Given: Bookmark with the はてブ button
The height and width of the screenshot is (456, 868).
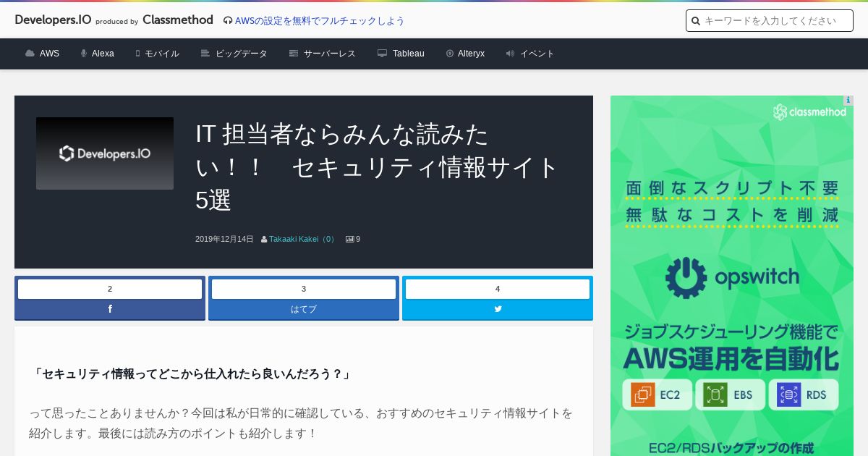Looking at the screenshot, I should (304, 309).
